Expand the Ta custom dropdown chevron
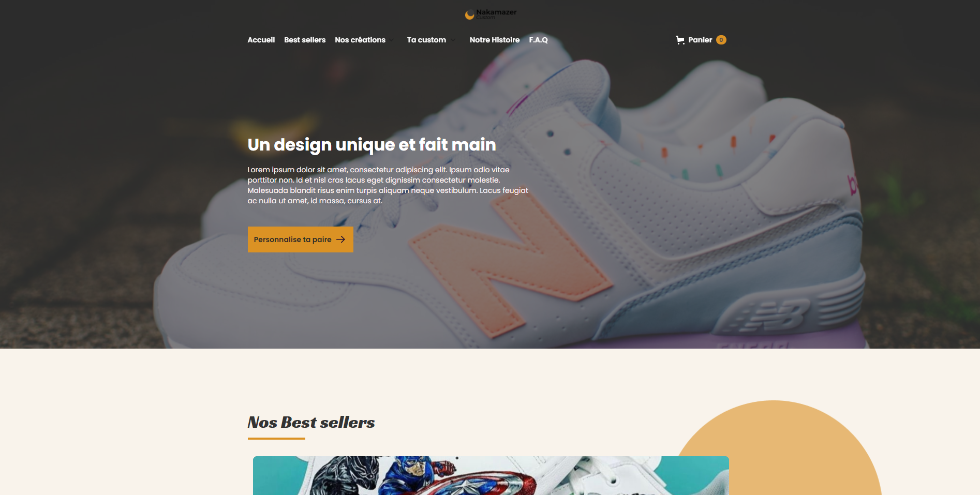Viewport: 980px width, 495px height. [453, 40]
